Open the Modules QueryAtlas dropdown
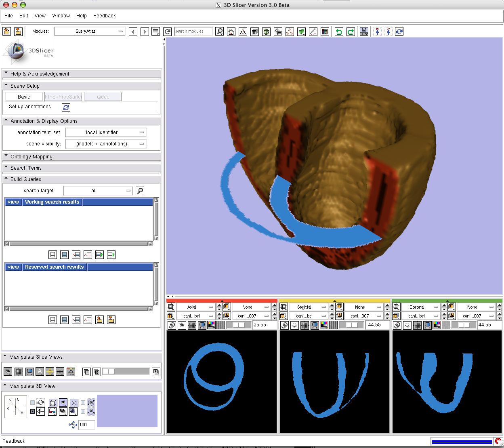The height and width of the screenshot is (448, 504). pyautogui.click(x=90, y=32)
